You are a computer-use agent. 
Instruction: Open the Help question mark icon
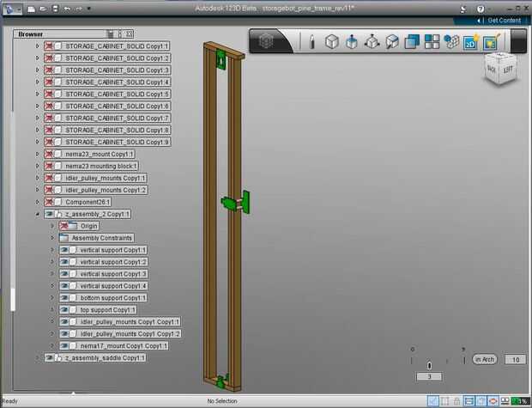481,9
